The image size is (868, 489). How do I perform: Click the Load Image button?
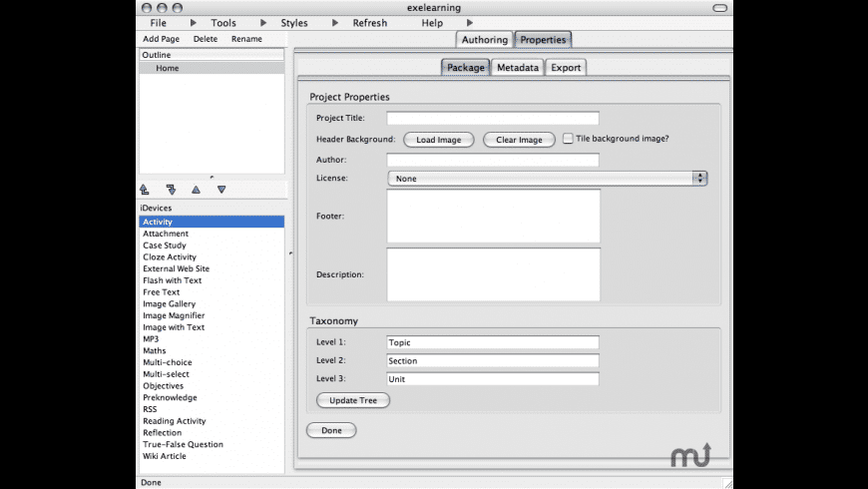438,140
